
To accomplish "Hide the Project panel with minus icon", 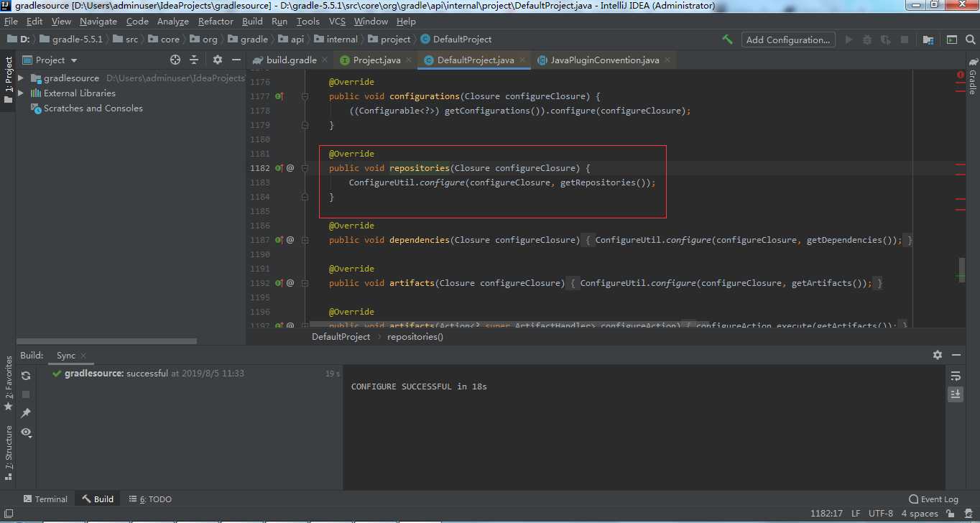I will click(x=236, y=60).
